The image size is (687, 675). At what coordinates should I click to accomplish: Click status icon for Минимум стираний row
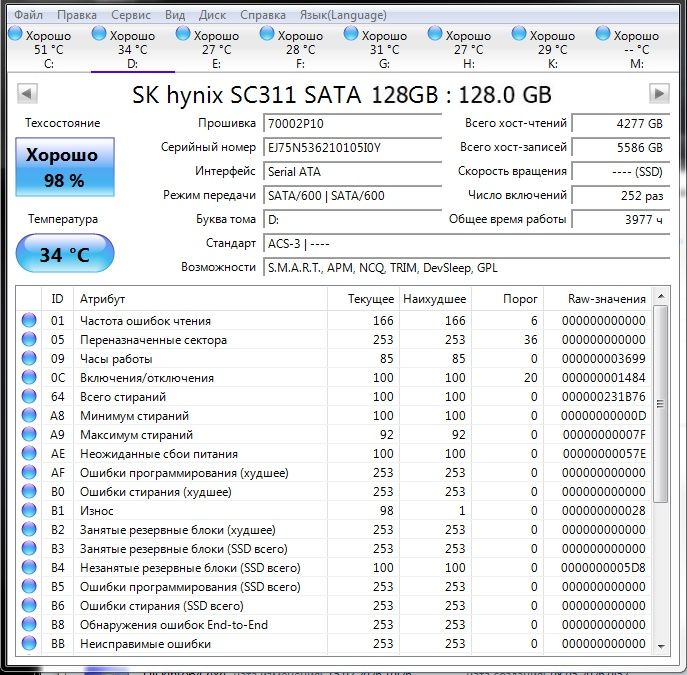pyautogui.click(x=29, y=415)
